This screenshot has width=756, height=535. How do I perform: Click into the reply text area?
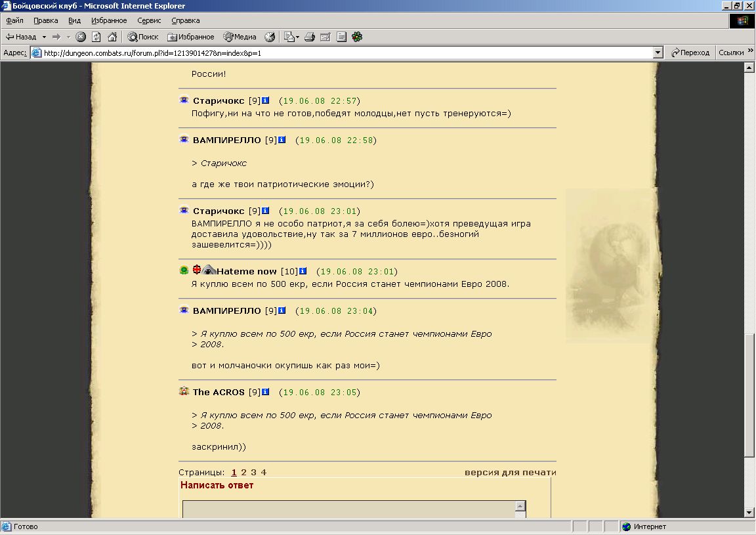tap(349, 509)
